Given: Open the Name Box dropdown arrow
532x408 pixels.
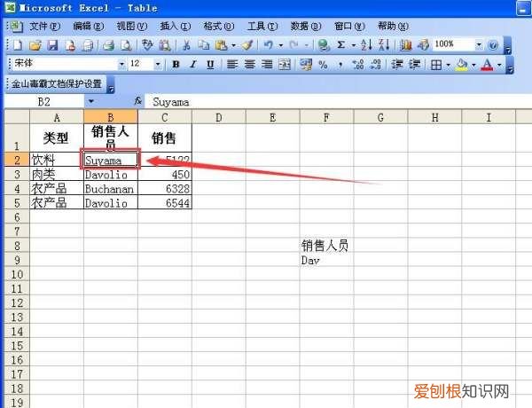Looking at the screenshot, I should (x=91, y=101).
